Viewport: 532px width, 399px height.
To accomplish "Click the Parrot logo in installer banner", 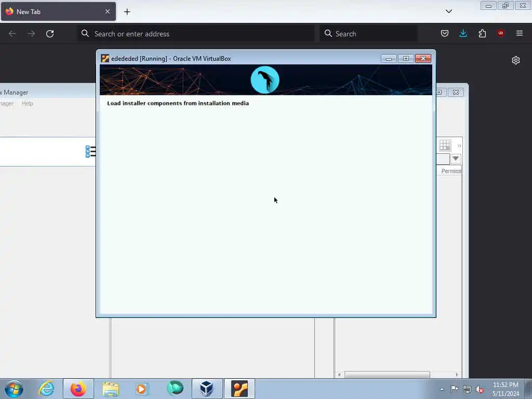I will tap(265, 79).
